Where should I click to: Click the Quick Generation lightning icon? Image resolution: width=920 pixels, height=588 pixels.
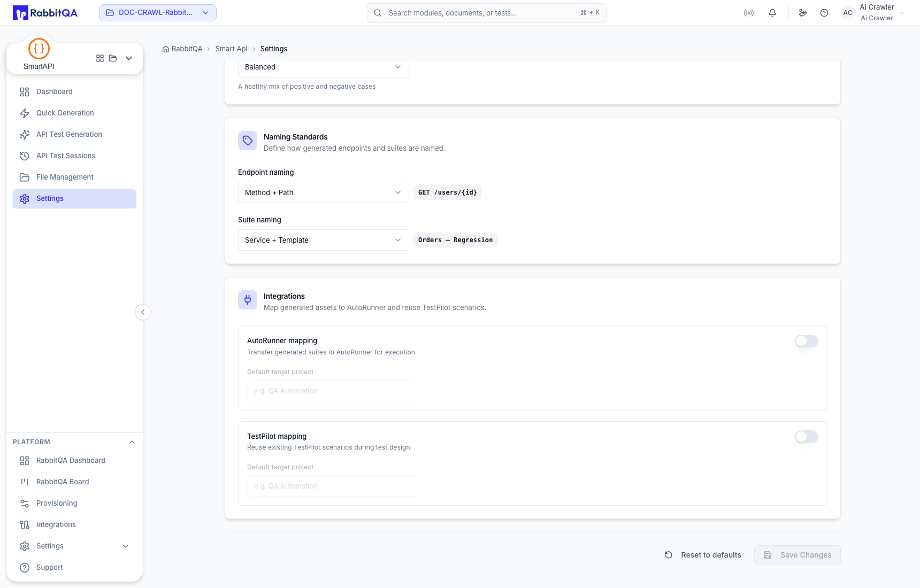coord(25,113)
